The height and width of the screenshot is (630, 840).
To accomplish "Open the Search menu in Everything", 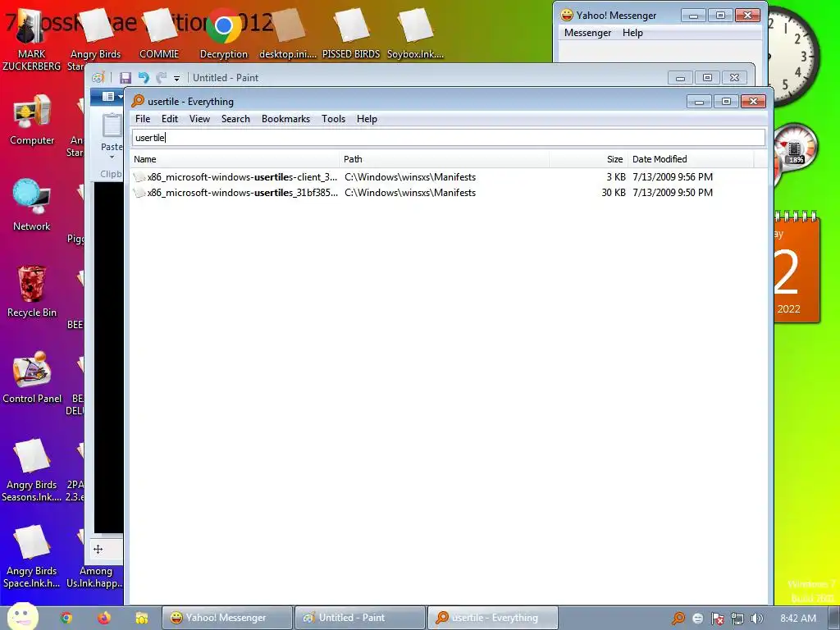I will (235, 119).
